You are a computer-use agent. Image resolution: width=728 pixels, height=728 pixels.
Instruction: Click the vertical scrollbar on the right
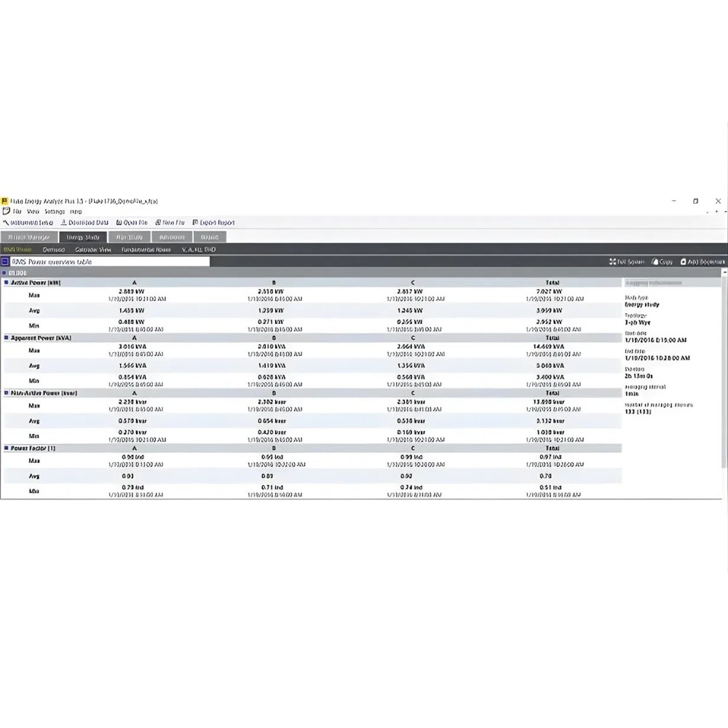point(724,364)
